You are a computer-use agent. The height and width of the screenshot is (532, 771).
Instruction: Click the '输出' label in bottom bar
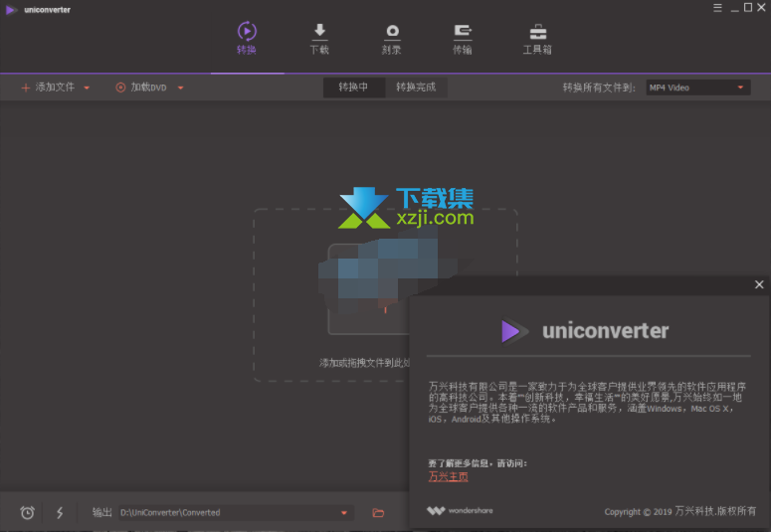pos(102,512)
